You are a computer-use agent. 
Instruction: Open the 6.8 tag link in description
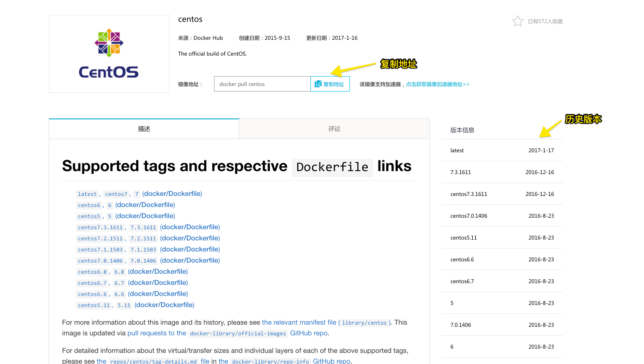coord(119,272)
